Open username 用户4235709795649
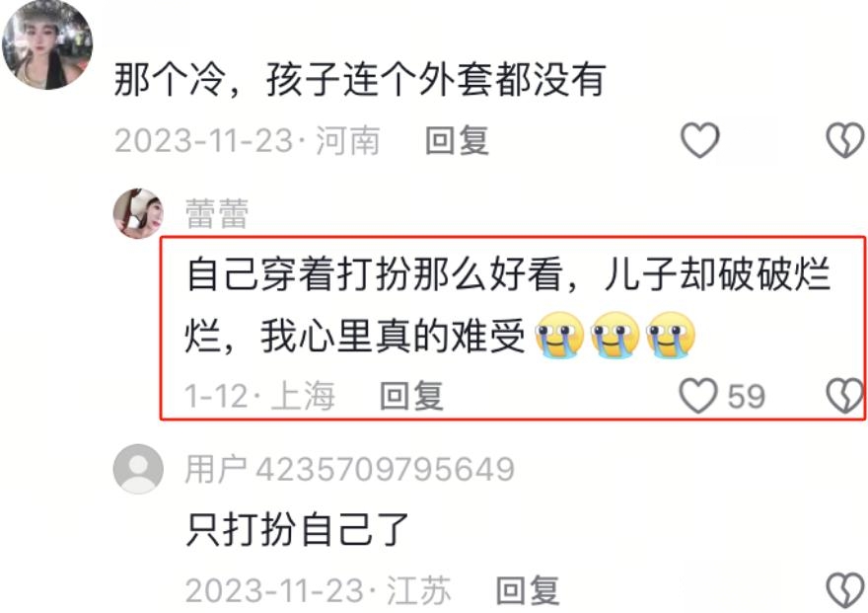 pyautogui.click(x=350, y=469)
